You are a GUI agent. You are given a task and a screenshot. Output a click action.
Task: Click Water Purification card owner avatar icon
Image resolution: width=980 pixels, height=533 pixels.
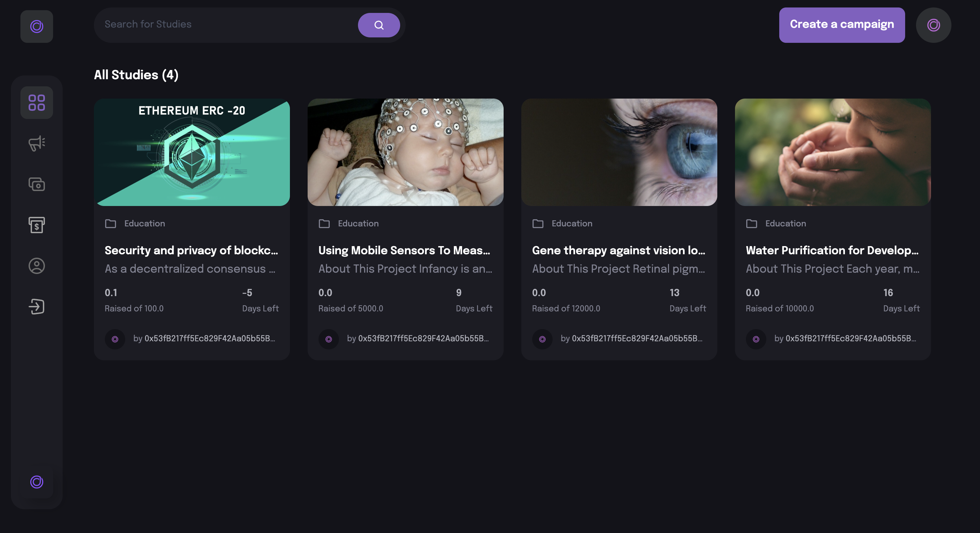[756, 339]
